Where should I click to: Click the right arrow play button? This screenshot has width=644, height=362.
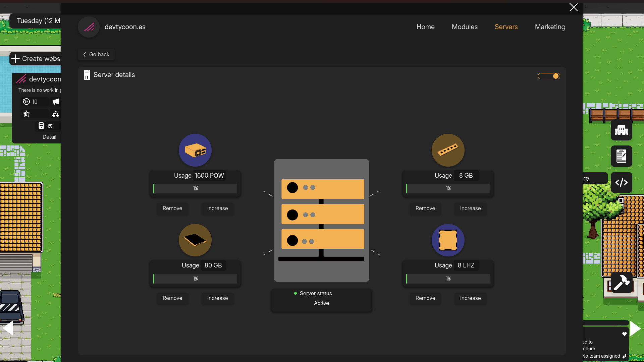pos(635,328)
